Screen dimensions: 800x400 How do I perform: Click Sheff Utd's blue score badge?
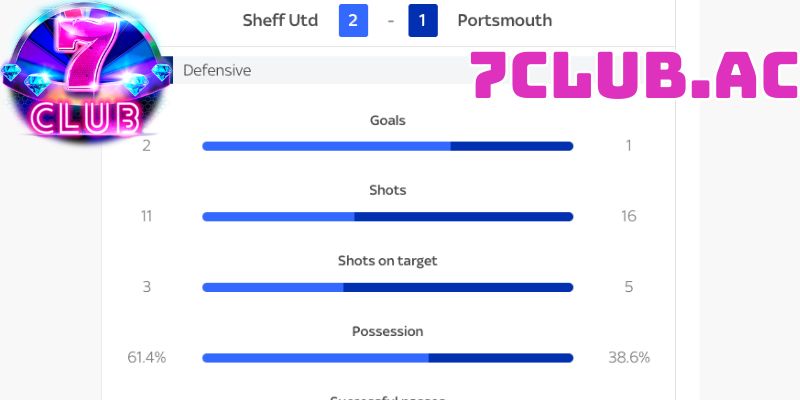point(353,20)
